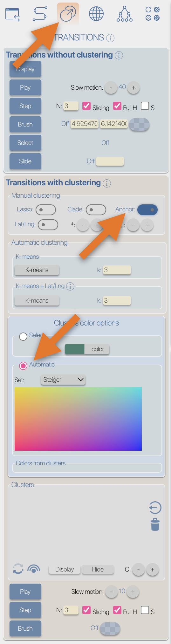This screenshot has width=171, height=644.
Task: Enable the S checkbox in top section
Action: coord(145,106)
